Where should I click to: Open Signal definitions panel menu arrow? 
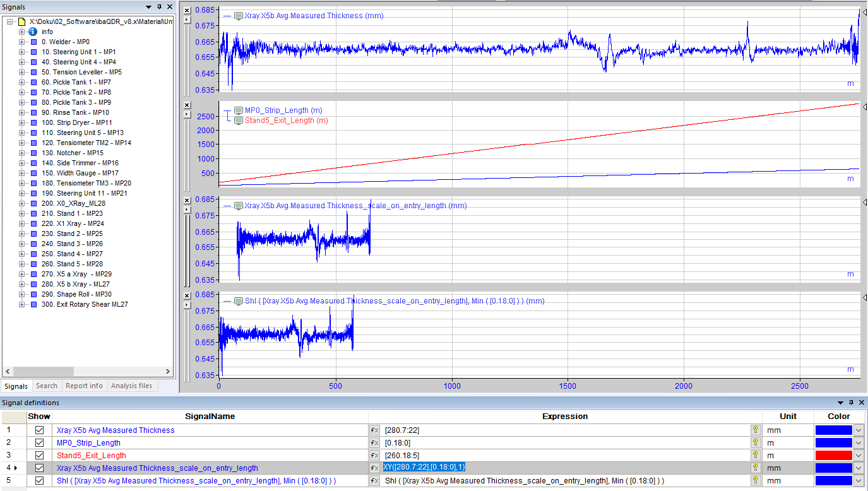(840, 403)
